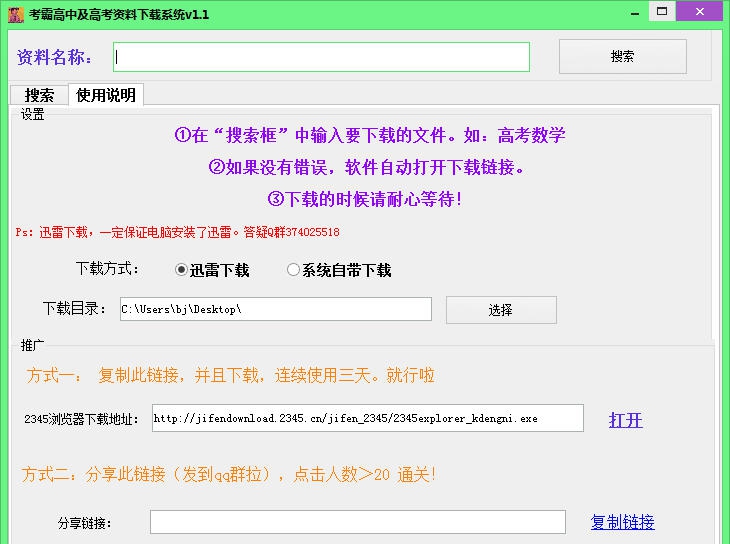
Task: Open the 打开 link
Action: [x=626, y=420]
